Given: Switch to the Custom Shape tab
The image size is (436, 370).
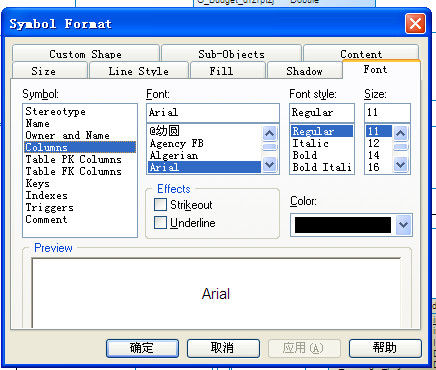Looking at the screenshot, I should coord(85,54).
